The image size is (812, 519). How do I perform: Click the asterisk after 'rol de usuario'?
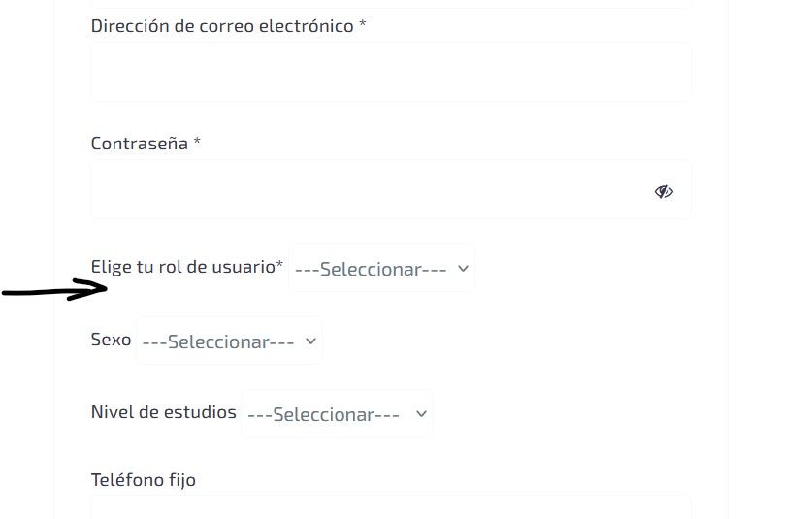(279, 264)
